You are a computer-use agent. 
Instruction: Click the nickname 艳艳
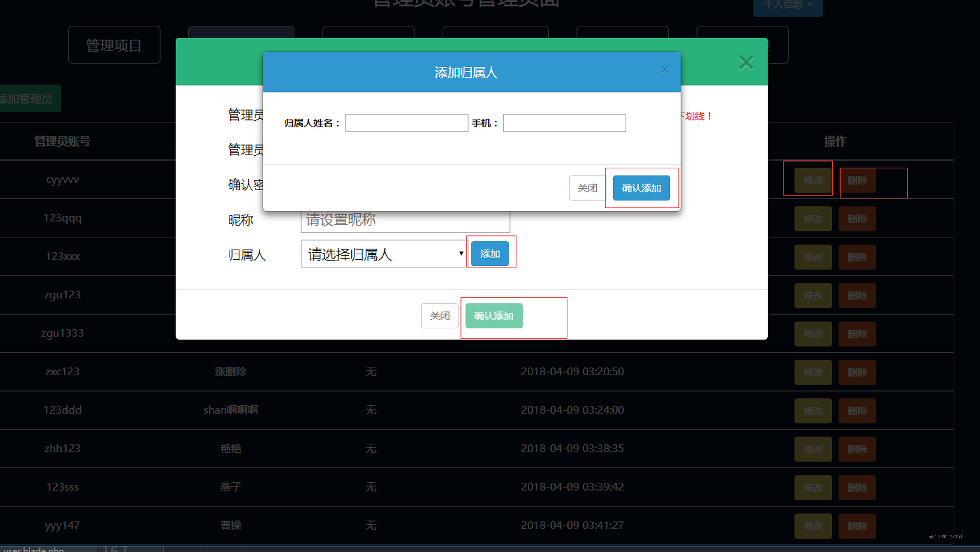pyautogui.click(x=231, y=448)
